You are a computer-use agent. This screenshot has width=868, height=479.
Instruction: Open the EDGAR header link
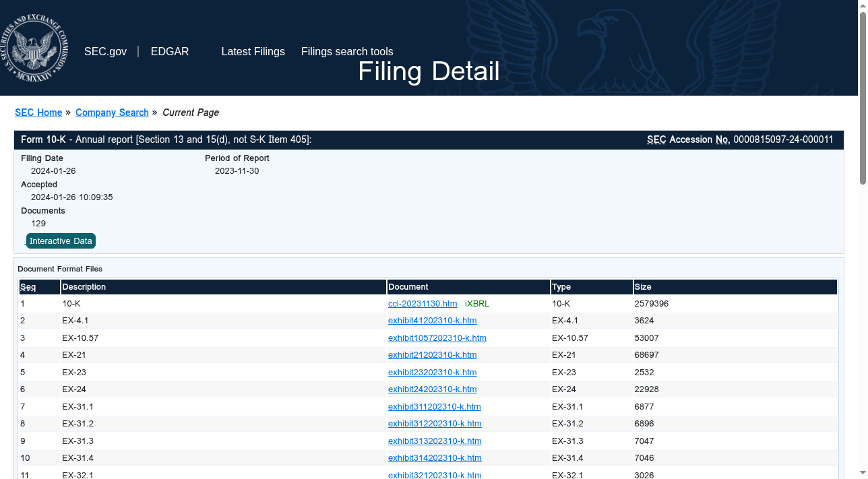[x=170, y=52]
